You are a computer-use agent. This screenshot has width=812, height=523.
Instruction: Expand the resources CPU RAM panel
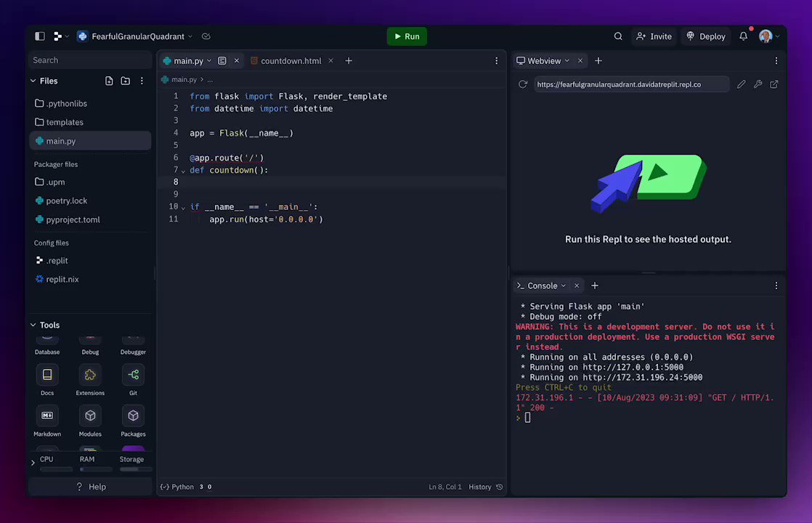tap(33, 463)
